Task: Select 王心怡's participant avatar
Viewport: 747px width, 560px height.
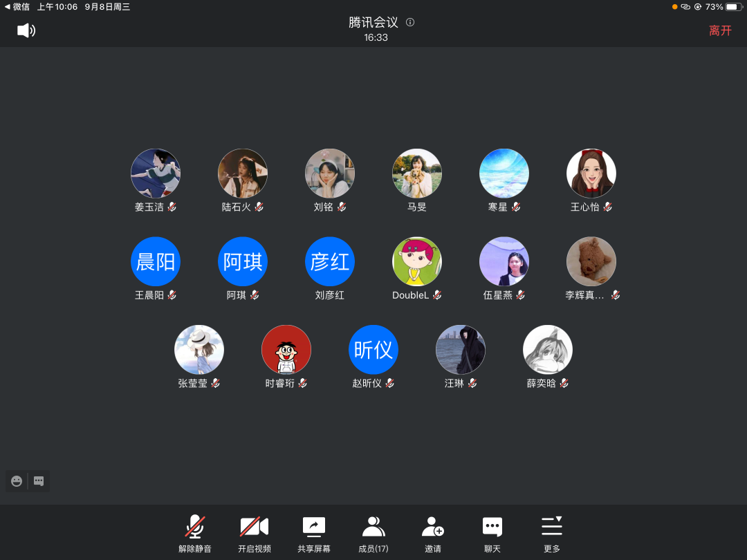Action: pos(591,174)
